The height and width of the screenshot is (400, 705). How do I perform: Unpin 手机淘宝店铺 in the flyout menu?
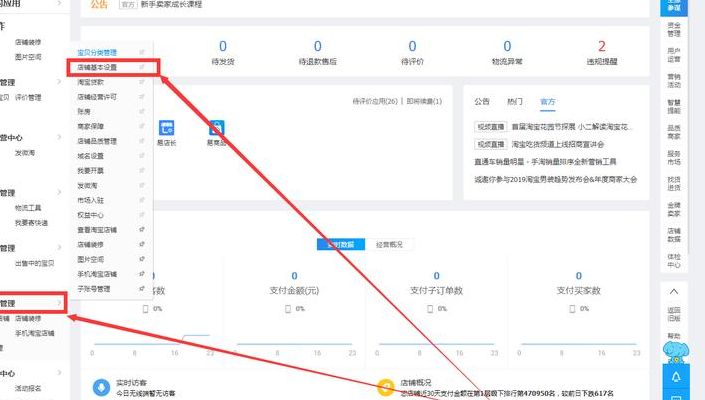[x=142, y=274]
